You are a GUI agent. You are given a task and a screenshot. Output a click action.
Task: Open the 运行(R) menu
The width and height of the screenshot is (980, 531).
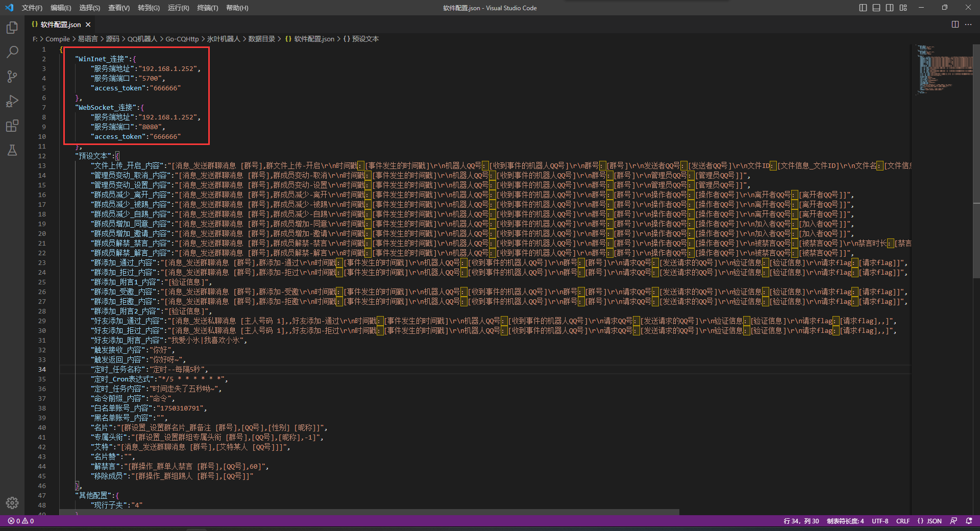click(x=179, y=8)
